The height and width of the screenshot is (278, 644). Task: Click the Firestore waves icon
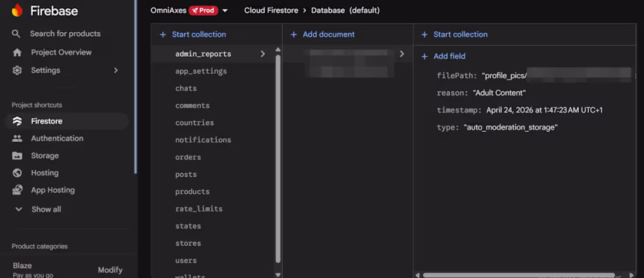click(17, 121)
